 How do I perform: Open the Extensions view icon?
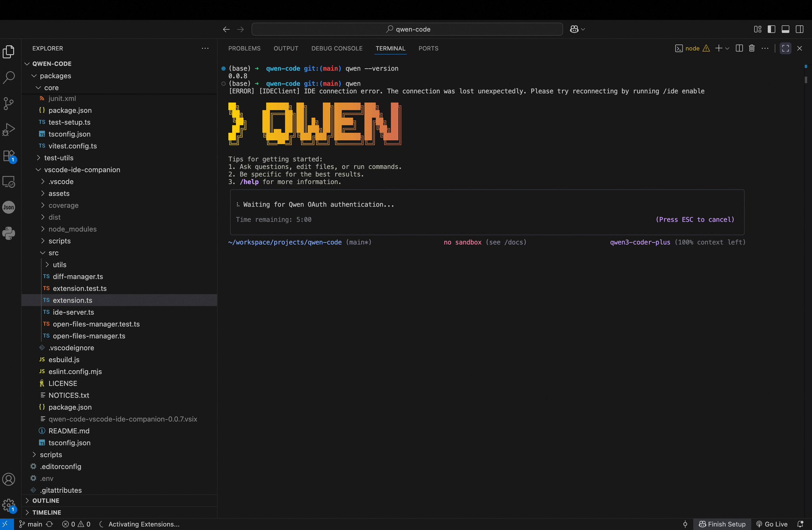pos(9,156)
